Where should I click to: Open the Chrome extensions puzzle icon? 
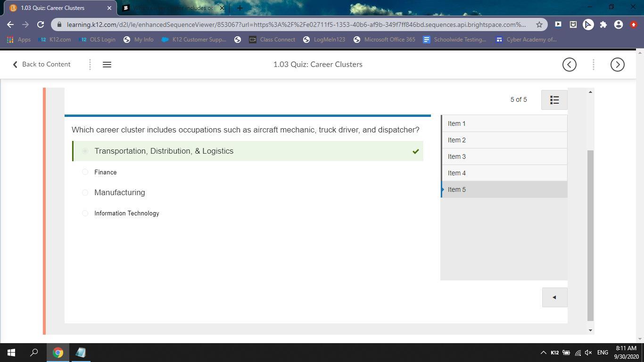coord(603,25)
